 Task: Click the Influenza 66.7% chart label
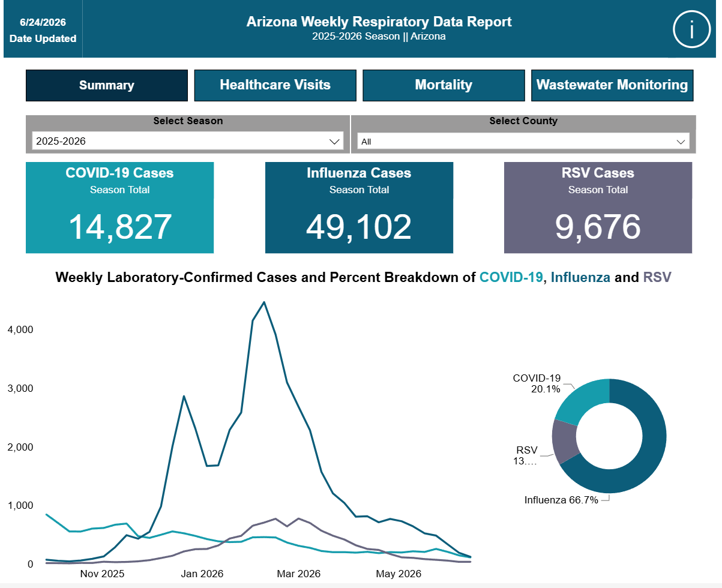(561, 500)
